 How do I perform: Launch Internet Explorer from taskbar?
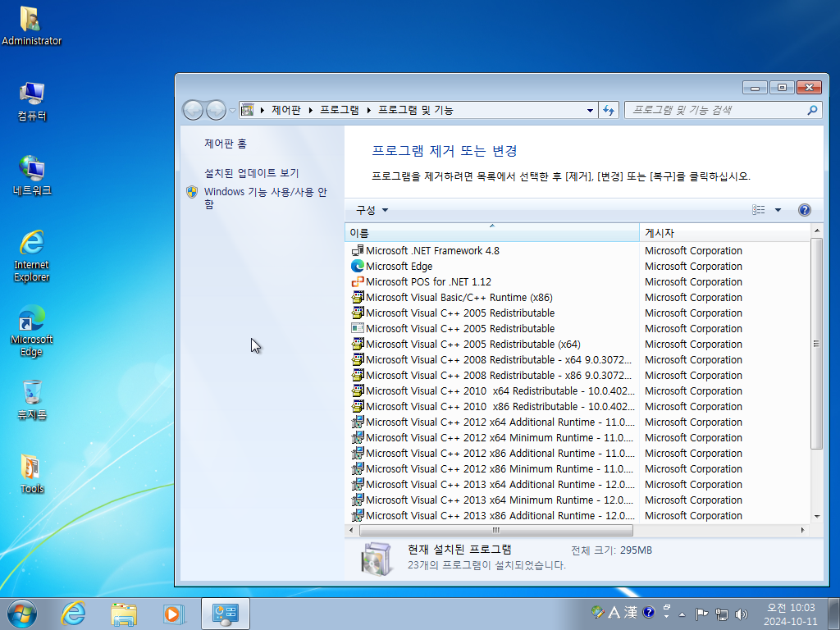73,614
